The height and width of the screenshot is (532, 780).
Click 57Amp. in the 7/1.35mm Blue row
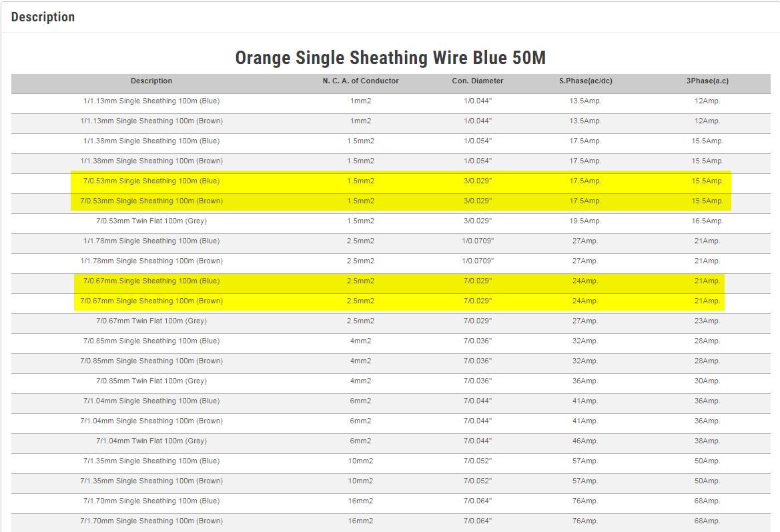point(585,461)
